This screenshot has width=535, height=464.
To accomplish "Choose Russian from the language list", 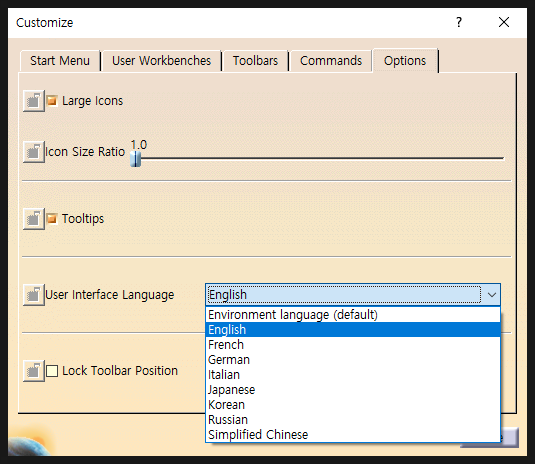I will [353, 420].
